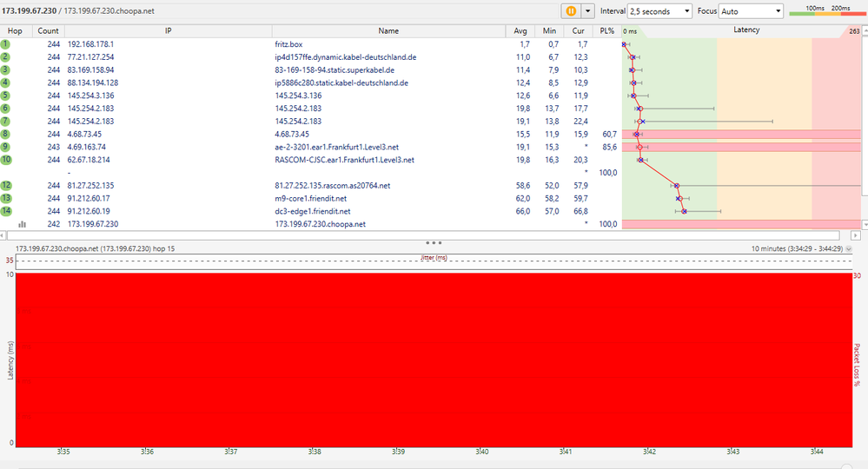
Task: Select hop 3 green circle
Action: (5, 69)
